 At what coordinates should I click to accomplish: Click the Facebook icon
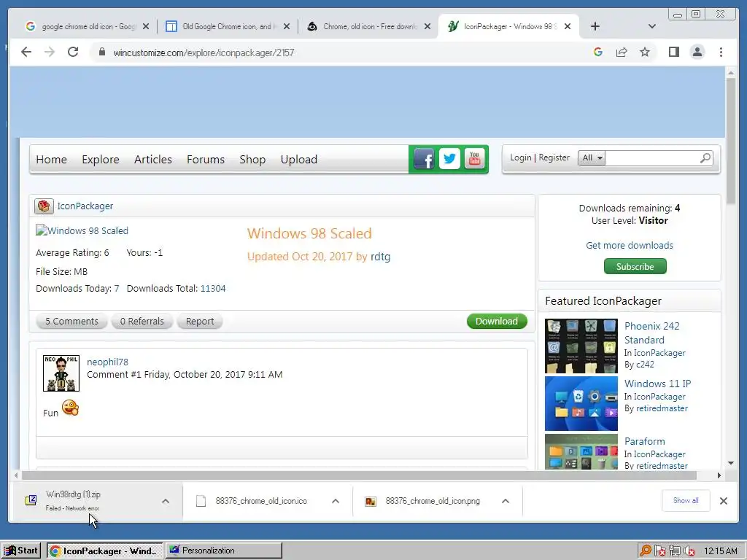[424, 158]
